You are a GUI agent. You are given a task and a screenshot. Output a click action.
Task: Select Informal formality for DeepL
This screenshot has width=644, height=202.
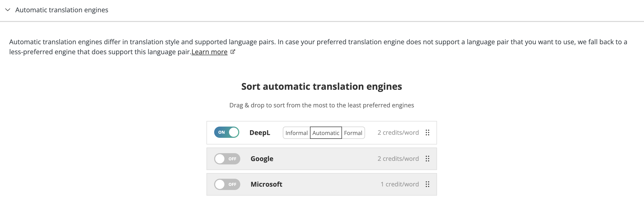296,133
